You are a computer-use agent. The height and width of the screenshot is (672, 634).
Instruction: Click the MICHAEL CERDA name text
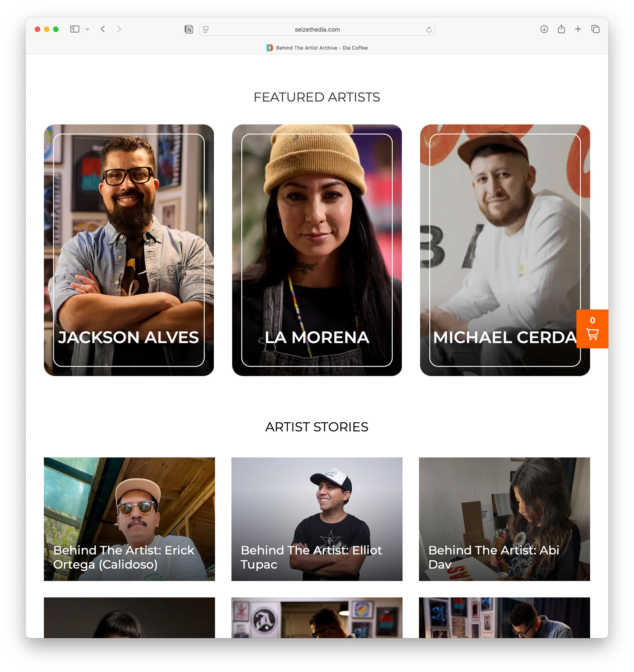pyautogui.click(x=505, y=337)
